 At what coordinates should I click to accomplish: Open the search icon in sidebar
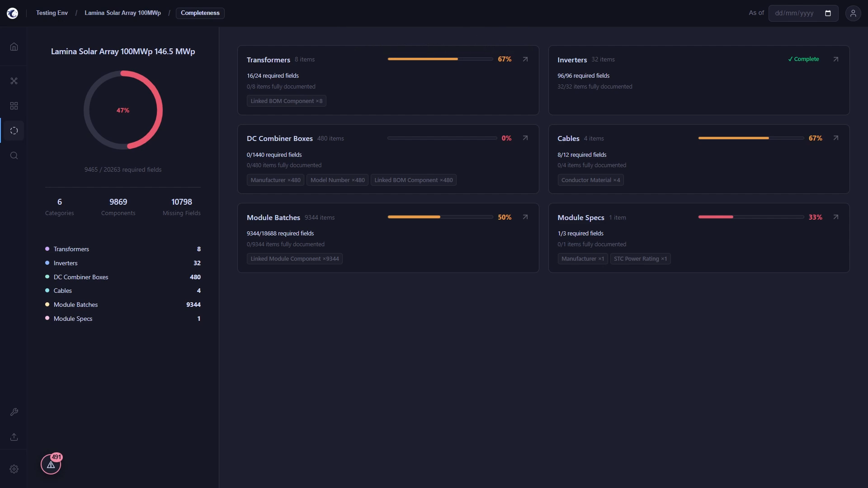pos(14,155)
